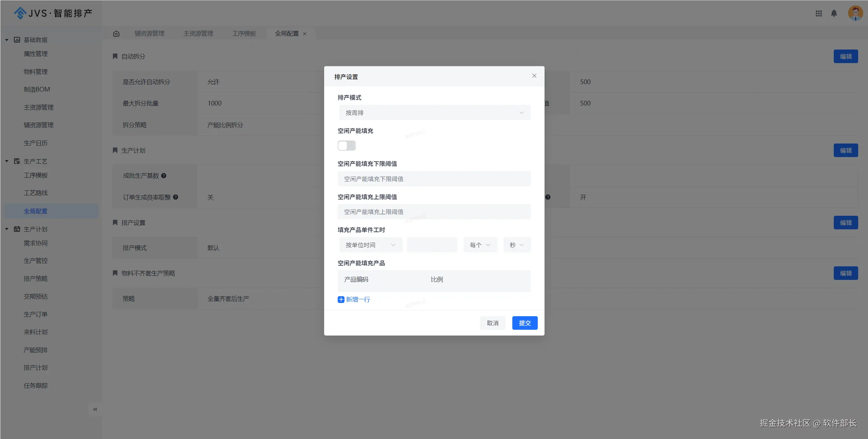Viewport: 868px width, 439px height.
Task: Open the 排产模式 dropdown showing 按周排
Action: (435, 113)
